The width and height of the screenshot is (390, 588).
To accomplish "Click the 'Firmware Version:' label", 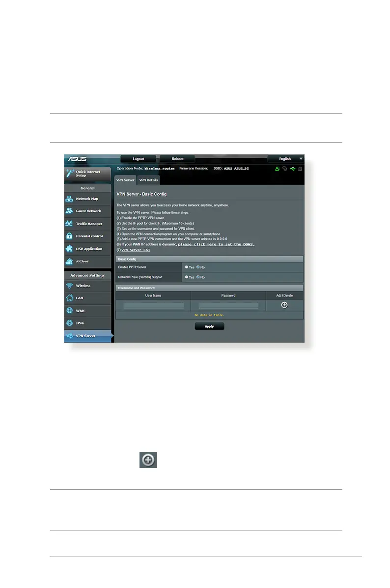I will 194,168.
